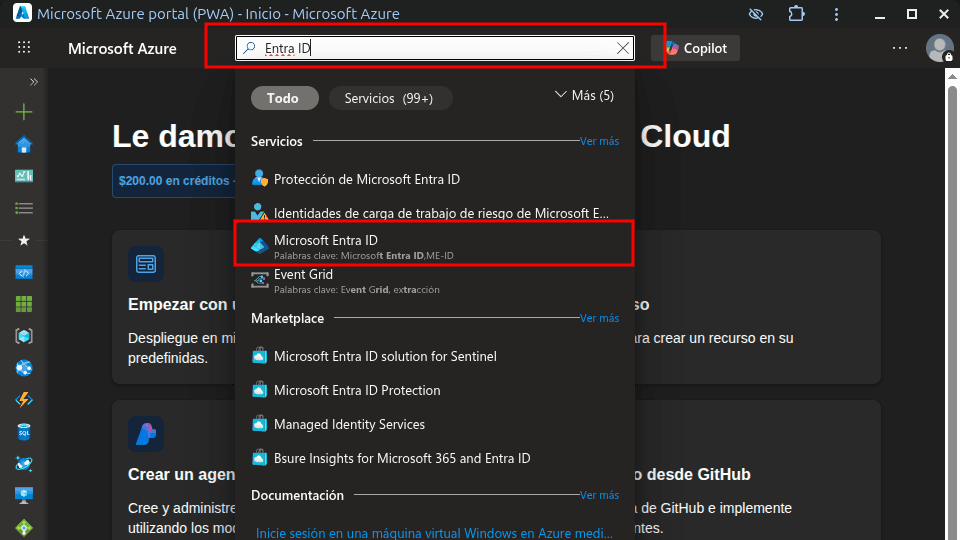Select the Servicios (99+) filter tab
960x540 pixels.
389,98
